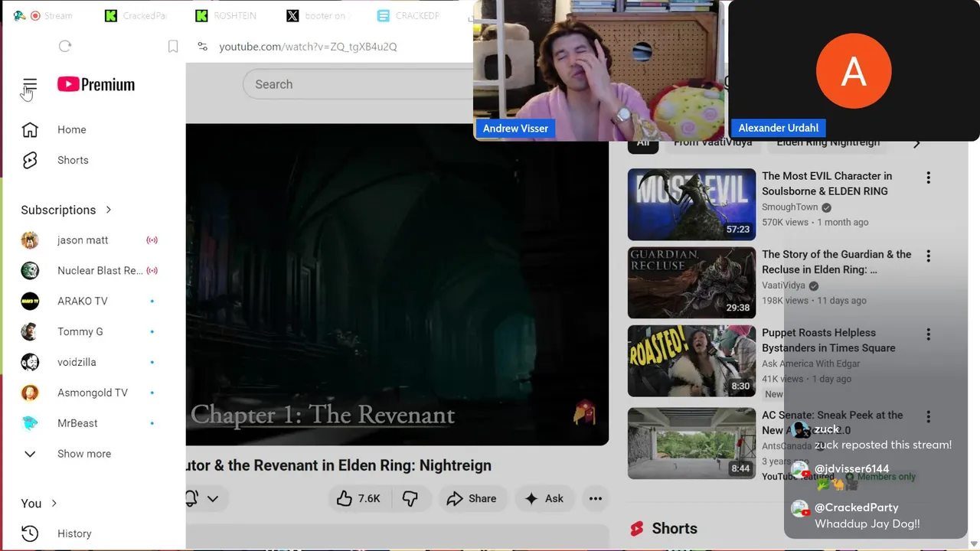
Task: Reload the page with the refresh icon
Action: click(x=65, y=46)
